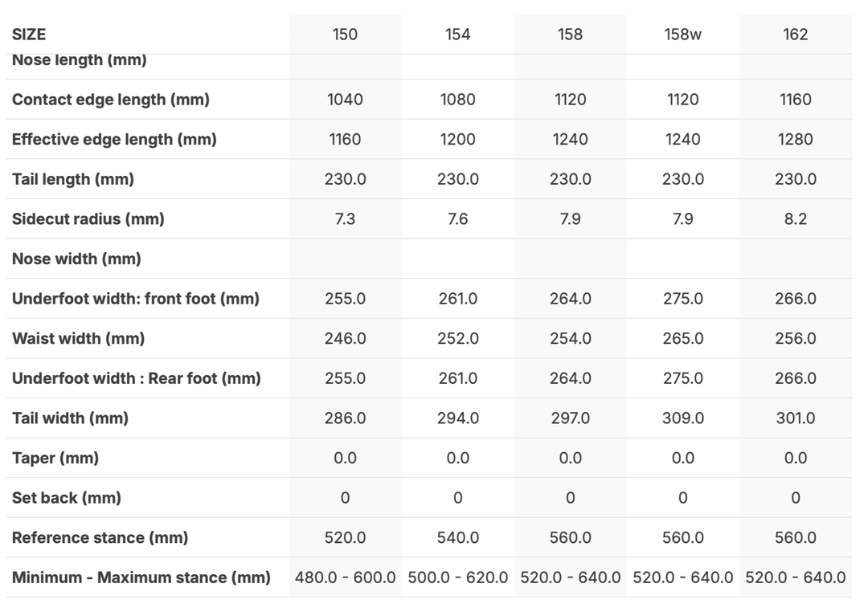Click the Sidecut radius value 8.2
868x616 pixels.
[795, 219]
